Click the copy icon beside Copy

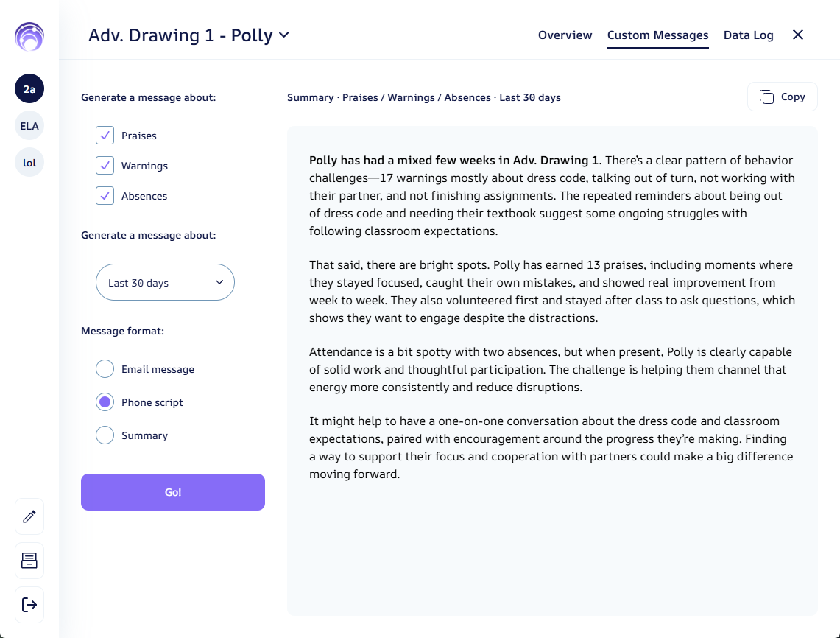(766, 97)
